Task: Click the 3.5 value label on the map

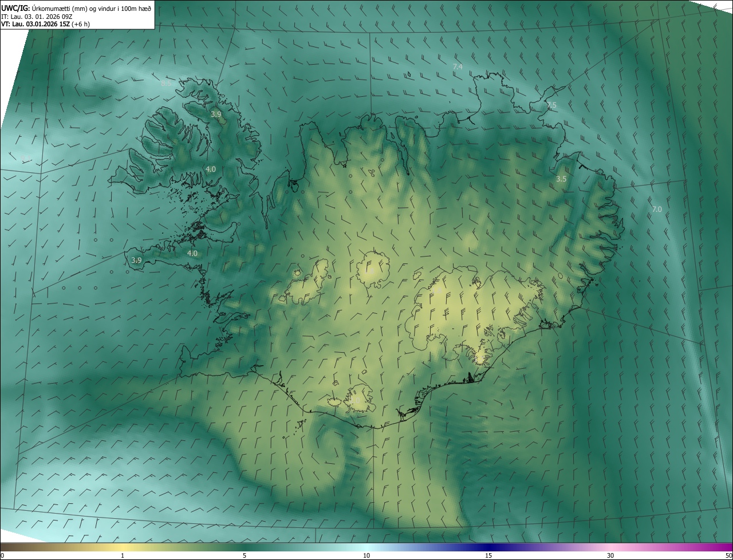Action: [561, 179]
